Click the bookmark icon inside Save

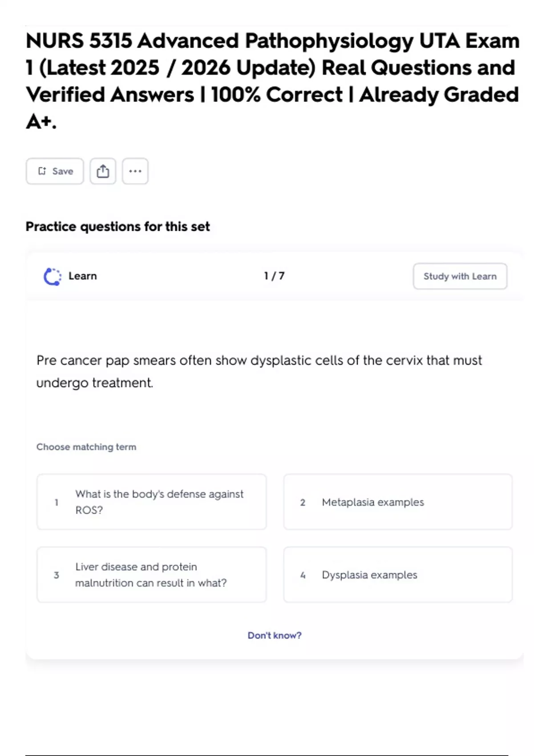pyautogui.click(x=42, y=171)
